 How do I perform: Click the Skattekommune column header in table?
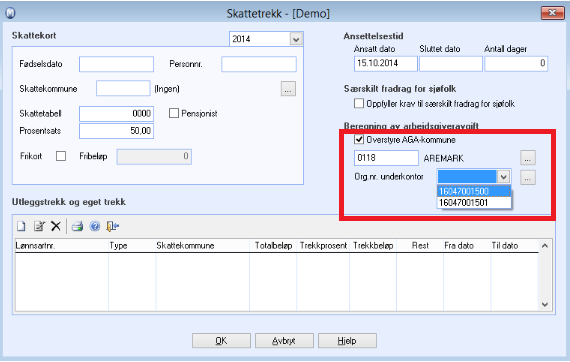pyautogui.click(x=202, y=246)
